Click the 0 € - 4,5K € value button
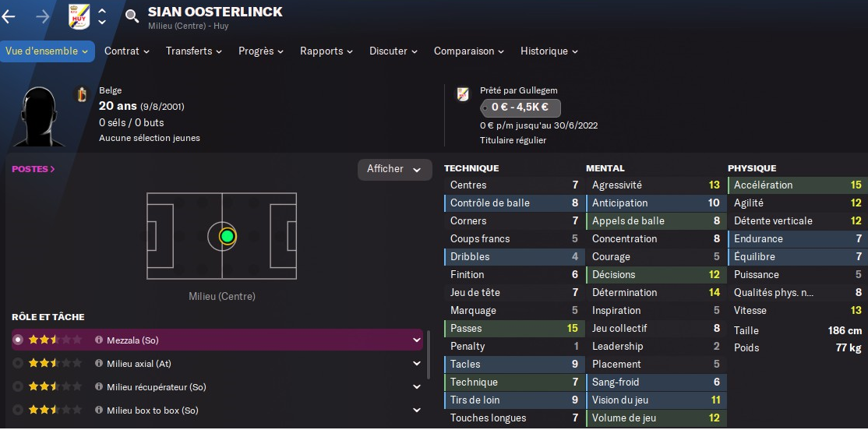Viewport: 868px width, 430px height. 520,108
